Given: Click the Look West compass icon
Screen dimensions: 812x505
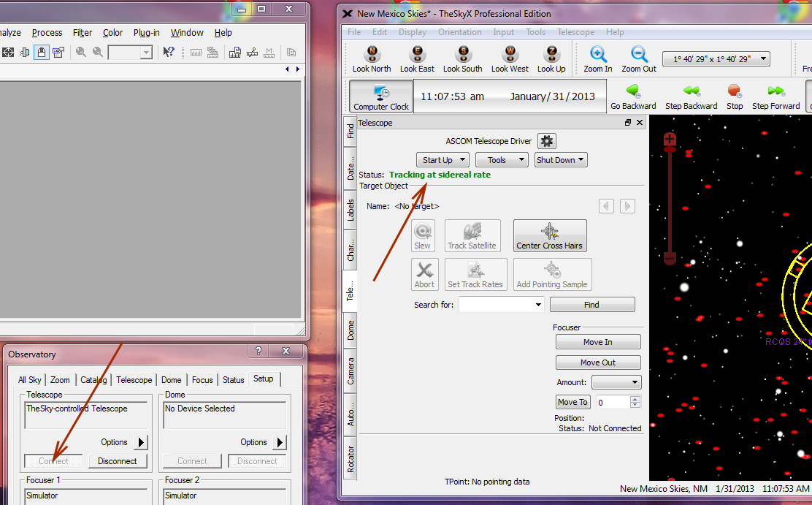Looking at the screenshot, I should coord(510,54).
